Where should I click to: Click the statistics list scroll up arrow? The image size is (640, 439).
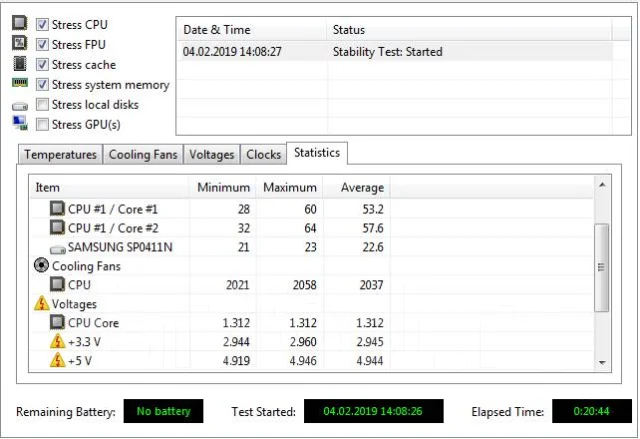(602, 185)
